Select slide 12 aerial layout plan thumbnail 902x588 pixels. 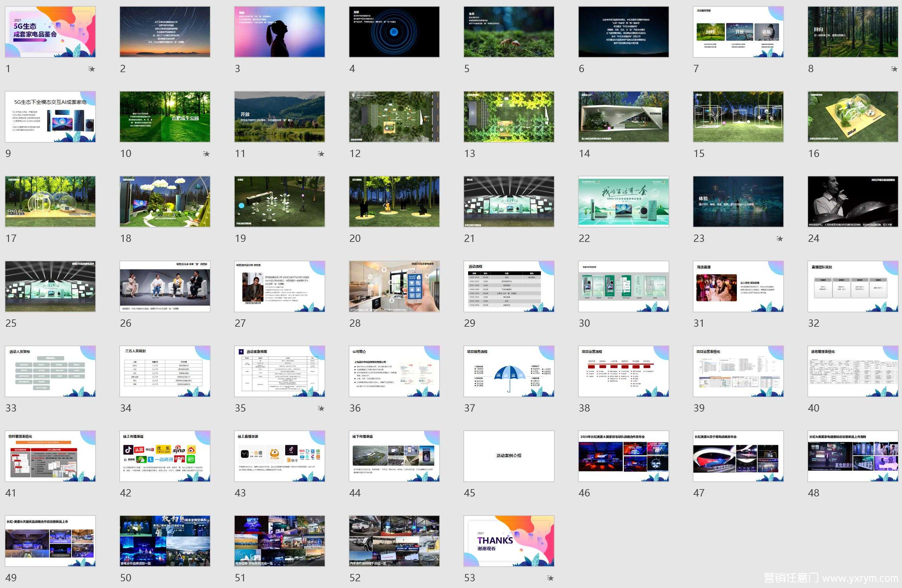click(x=394, y=117)
